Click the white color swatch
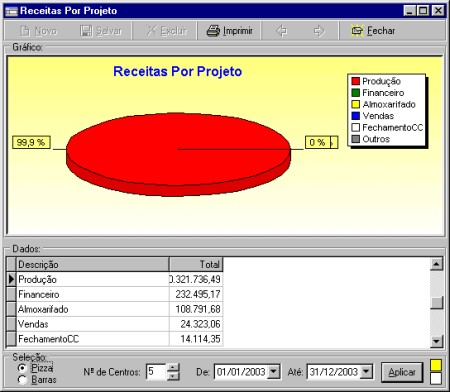The image size is (450, 392). [x=436, y=378]
